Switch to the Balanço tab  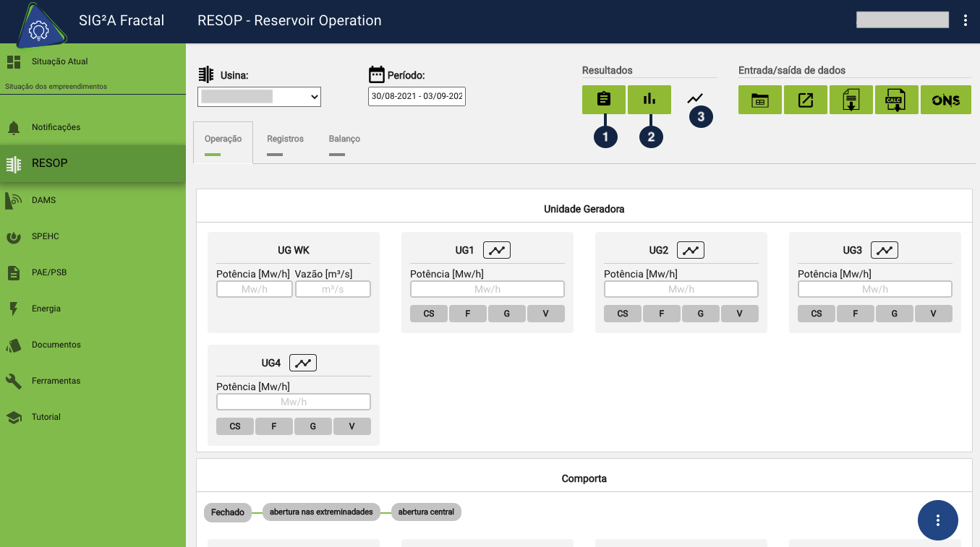pyautogui.click(x=344, y=139)
